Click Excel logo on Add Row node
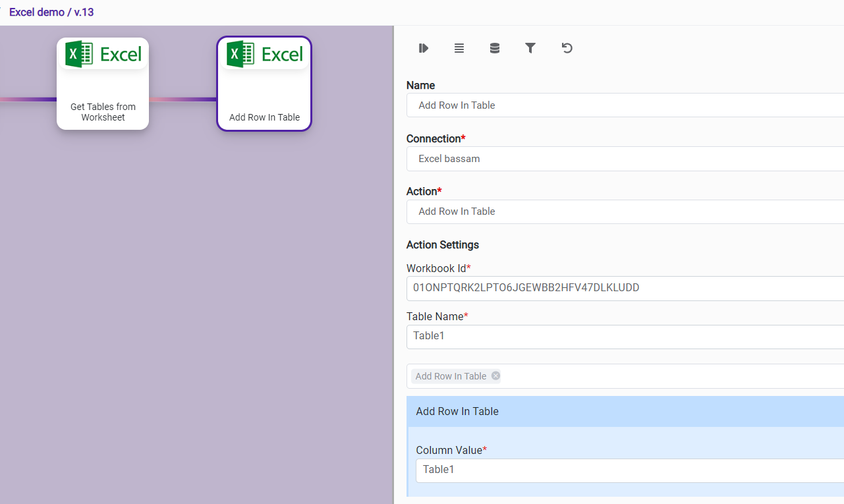This screenshot has height=504, width=844. 264,54
